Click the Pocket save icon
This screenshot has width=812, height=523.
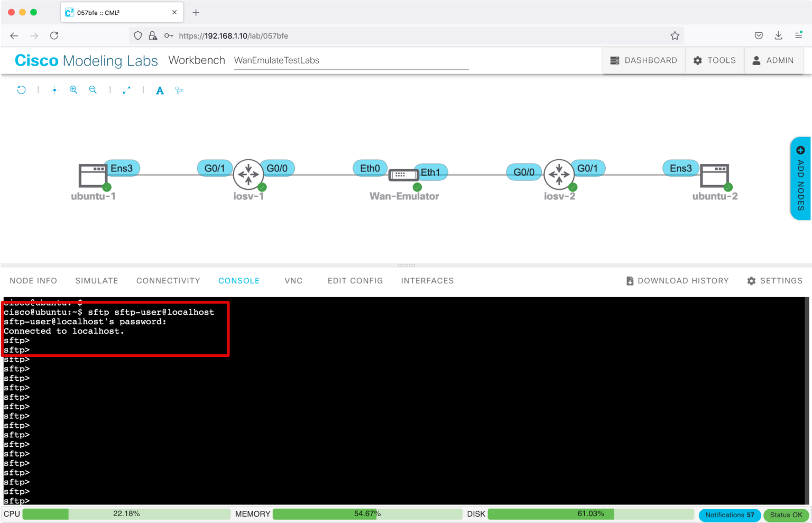pos(759,35)
